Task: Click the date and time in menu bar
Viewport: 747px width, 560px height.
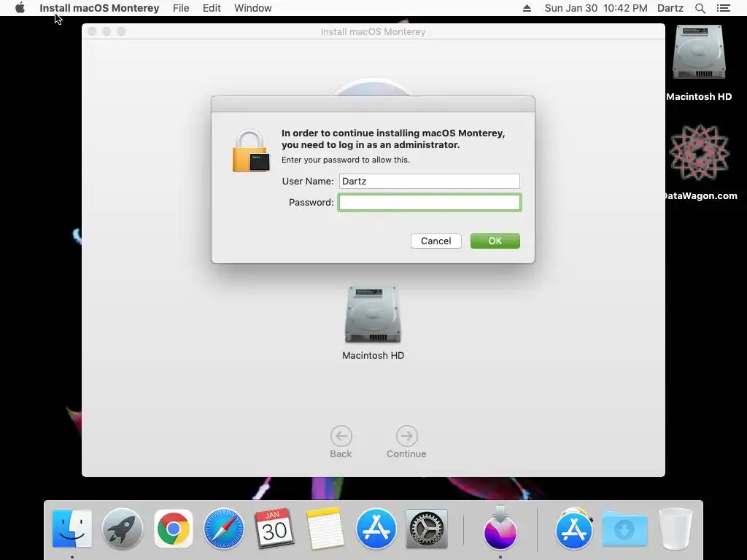Action: 596,8
